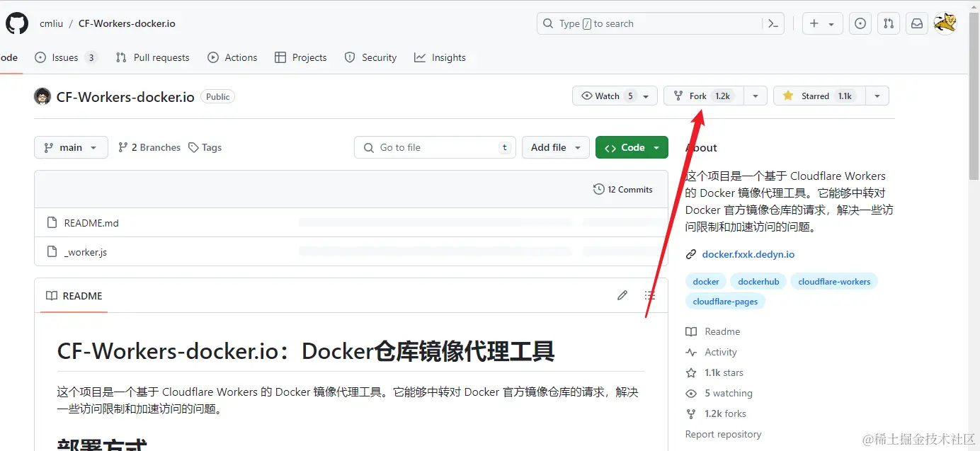Open the main branch selector dropdown
The width and height of the screenshot is (980, 451).
click(71, 147)
